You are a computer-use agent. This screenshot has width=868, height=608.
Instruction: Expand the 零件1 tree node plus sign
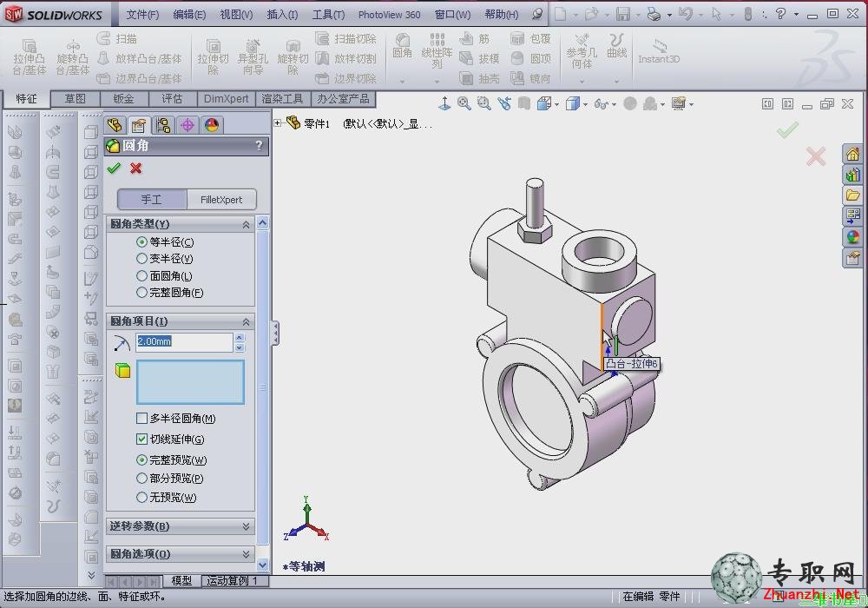tap(278, 123)
